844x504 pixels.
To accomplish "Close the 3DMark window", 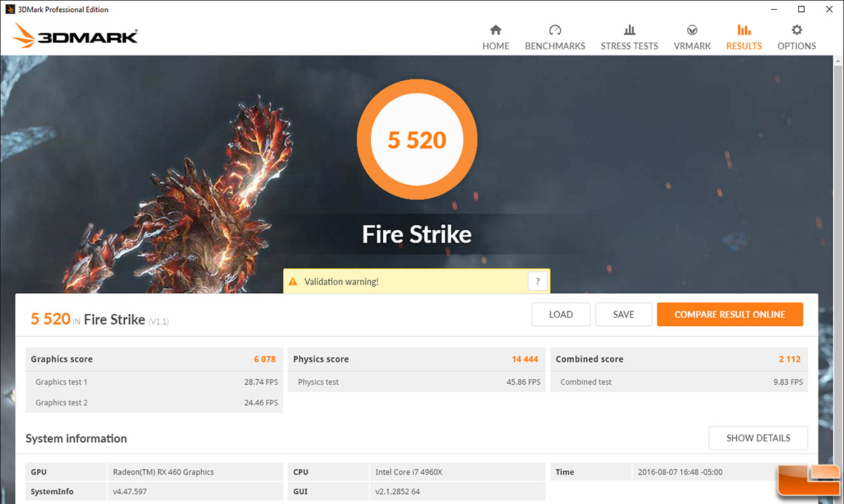I will click(831, 10).
